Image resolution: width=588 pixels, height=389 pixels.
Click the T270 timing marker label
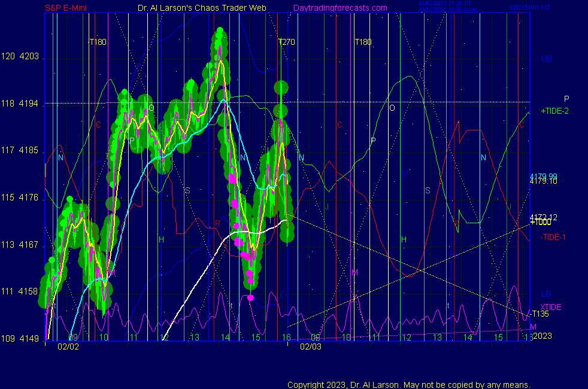pyautogui.click(x=286, y=42)
